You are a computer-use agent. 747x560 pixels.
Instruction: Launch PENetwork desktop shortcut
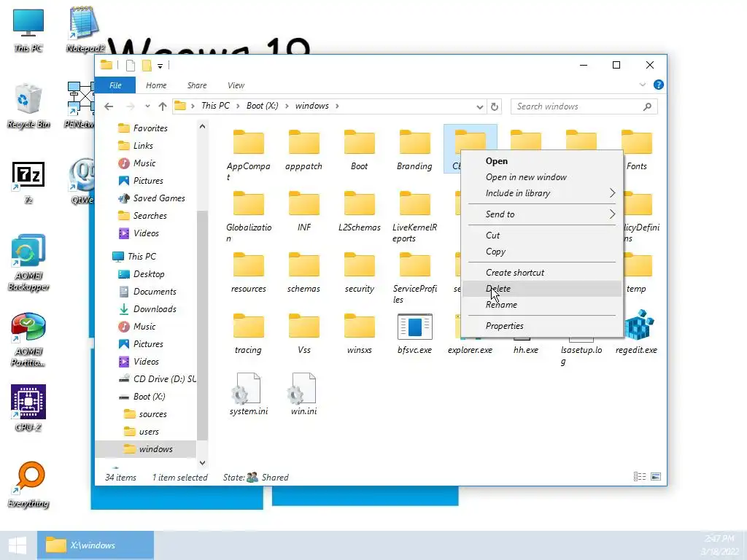click(80, 106)
